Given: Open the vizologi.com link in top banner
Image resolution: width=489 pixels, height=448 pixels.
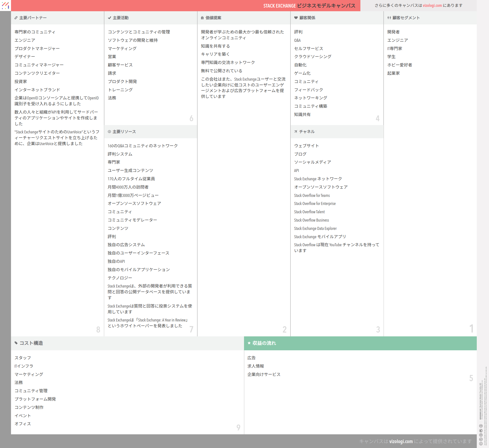Looking at the screenshot, I should 432,5.
